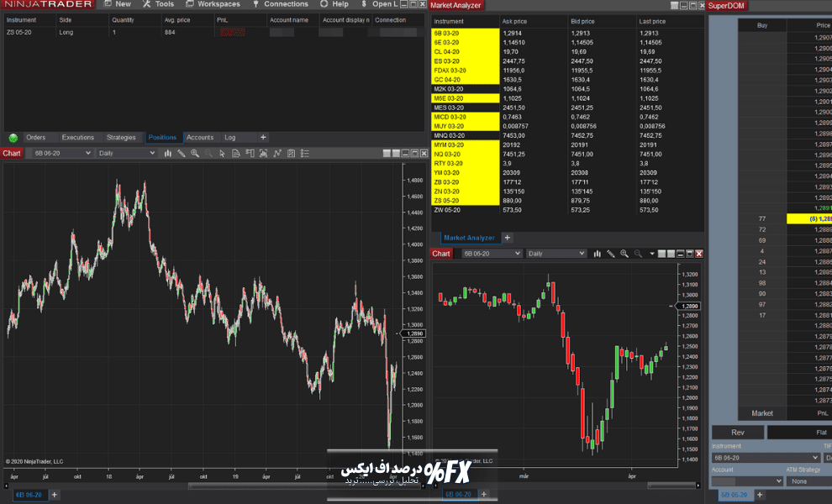Add new tab in right chart bottom
Image resolution: width=832 pixels, height=504 pixels.
pos(483,494)
